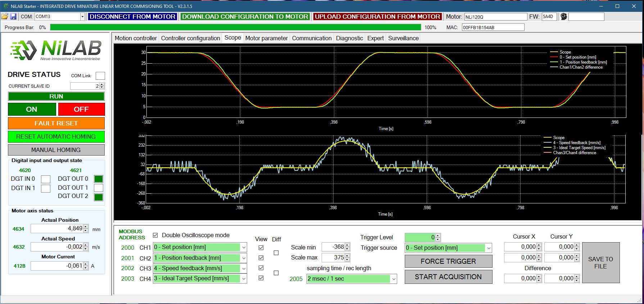The height and width of the screenshot is (304, 644).
Task: Click the Motor name input field
Action: pos(495,17)
